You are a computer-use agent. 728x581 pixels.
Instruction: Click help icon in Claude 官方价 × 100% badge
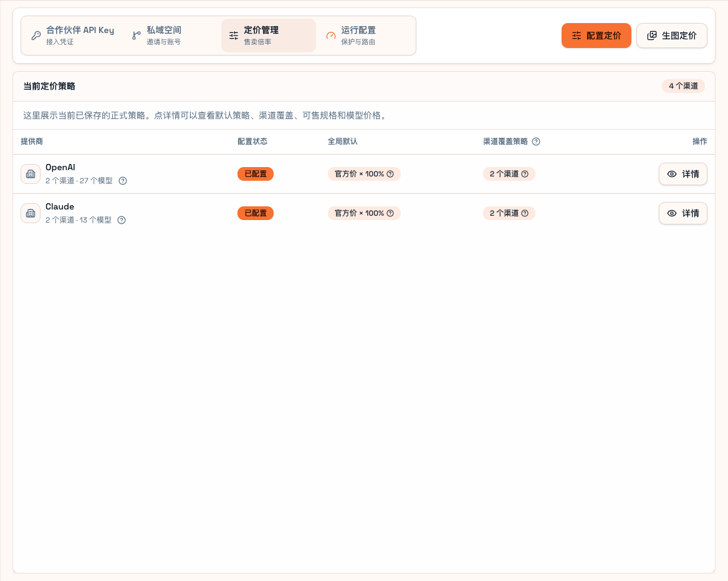coord(390,213)
